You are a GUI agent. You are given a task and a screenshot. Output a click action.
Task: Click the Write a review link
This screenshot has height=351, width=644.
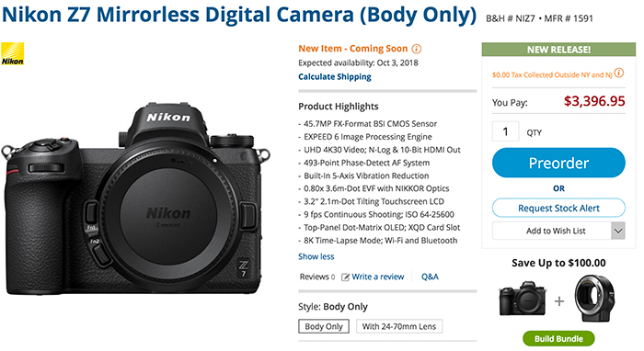[378, 277]
